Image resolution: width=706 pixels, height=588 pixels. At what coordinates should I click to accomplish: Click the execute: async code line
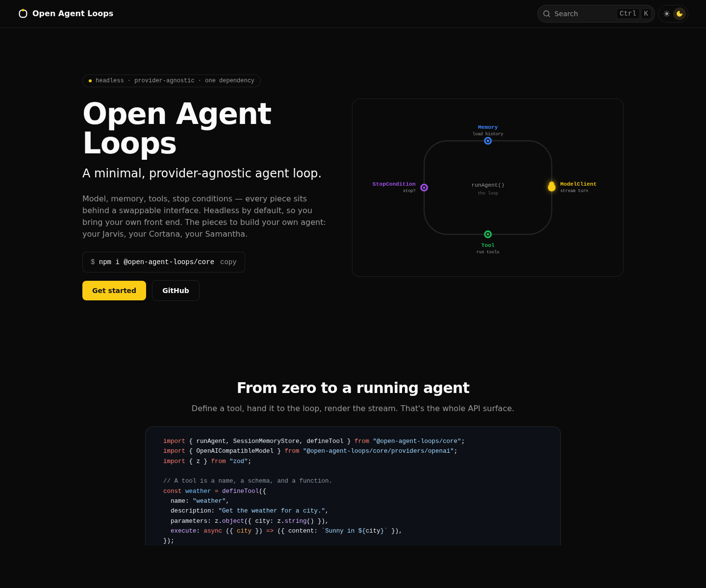point(286,531)
